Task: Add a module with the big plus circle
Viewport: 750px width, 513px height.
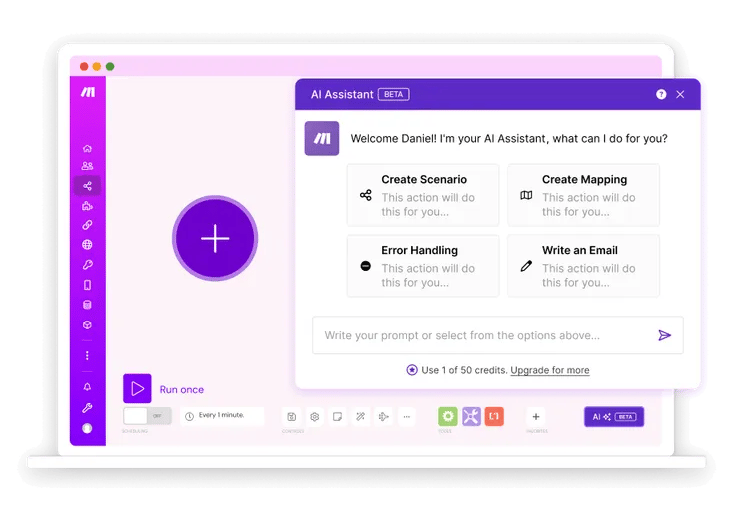Action: click(x=215, y=238)
